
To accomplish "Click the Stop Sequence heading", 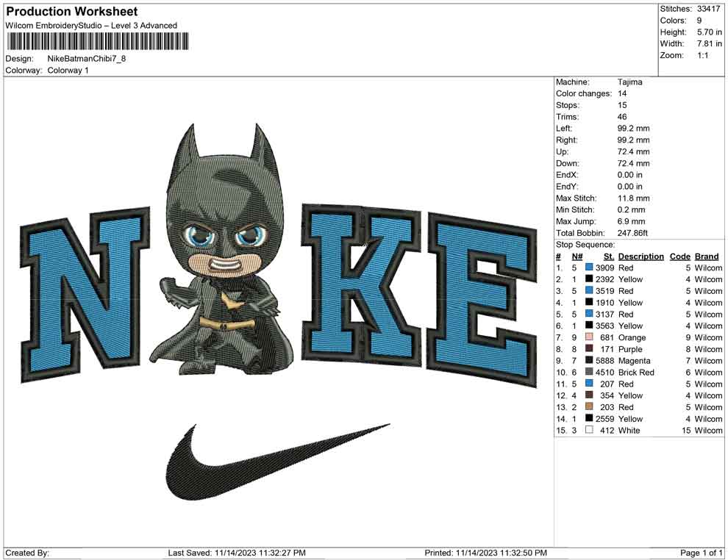I will (585, 245).
